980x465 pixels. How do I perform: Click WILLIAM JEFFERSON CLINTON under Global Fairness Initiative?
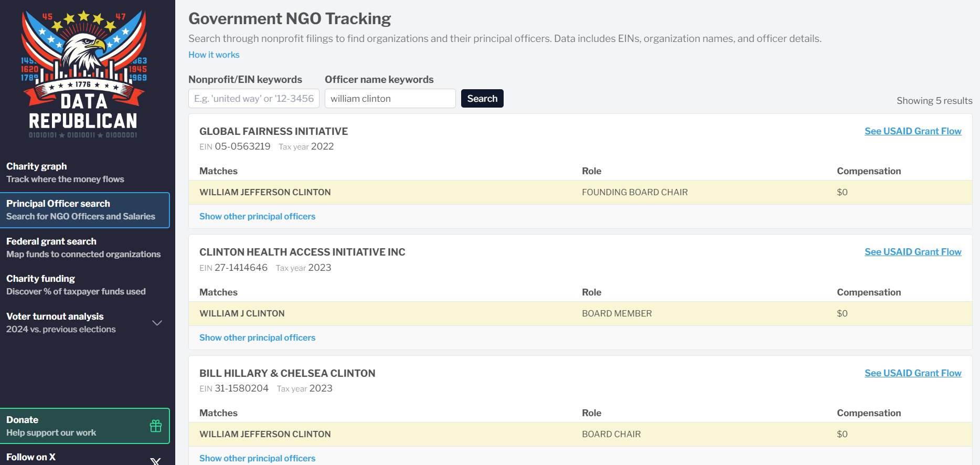tap(265, 192)
